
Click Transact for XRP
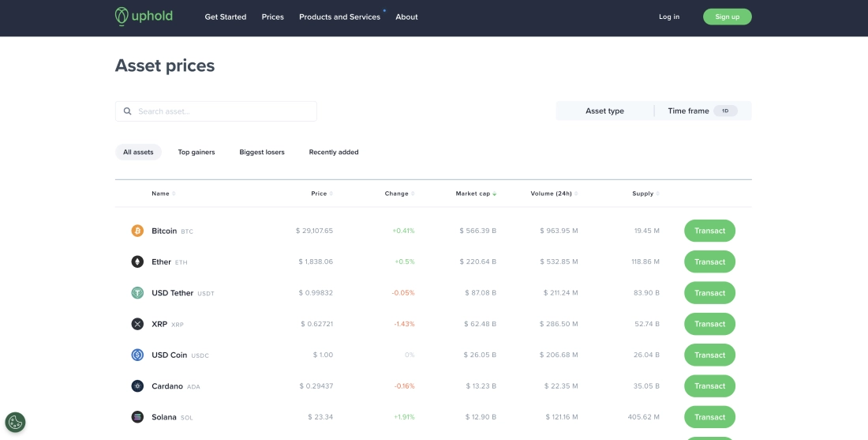(709, 324)
